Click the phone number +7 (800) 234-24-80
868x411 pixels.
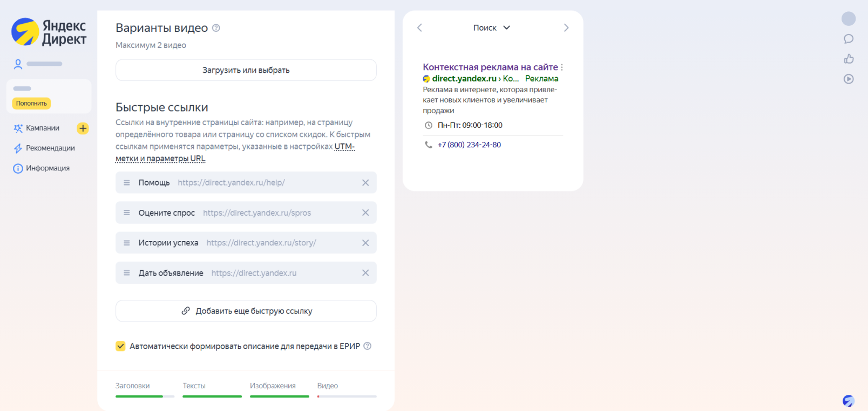click(x=469, y=145)
